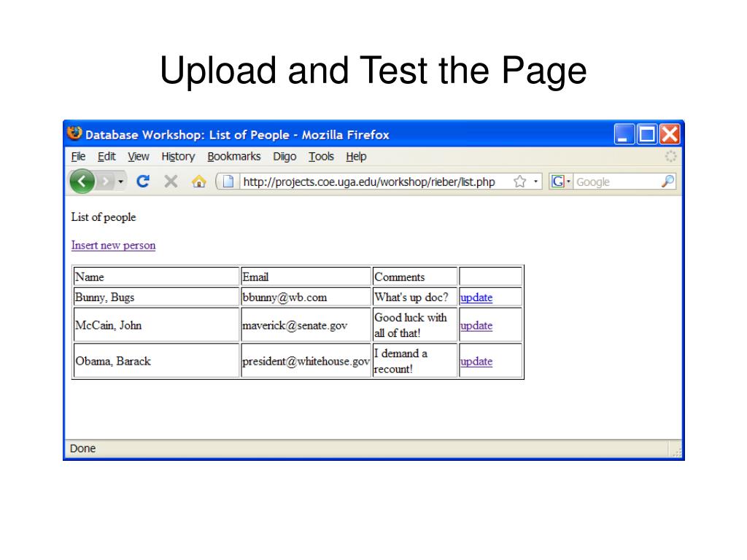Bookmark this page with the star icon
Image resolution: width=747 pixels, height=560 pixels.
[x=519, y=182]
